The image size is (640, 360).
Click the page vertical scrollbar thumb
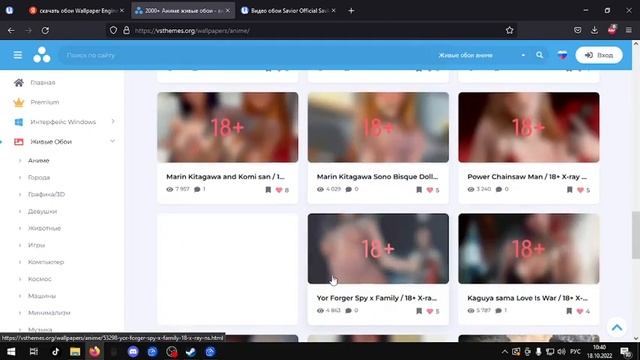tap(636, 235)
